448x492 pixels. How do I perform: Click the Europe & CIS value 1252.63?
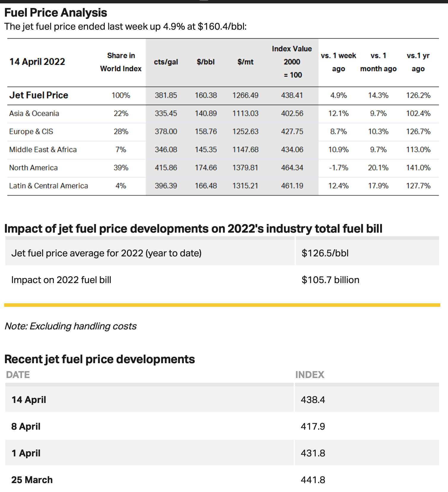tap(245, 131)
